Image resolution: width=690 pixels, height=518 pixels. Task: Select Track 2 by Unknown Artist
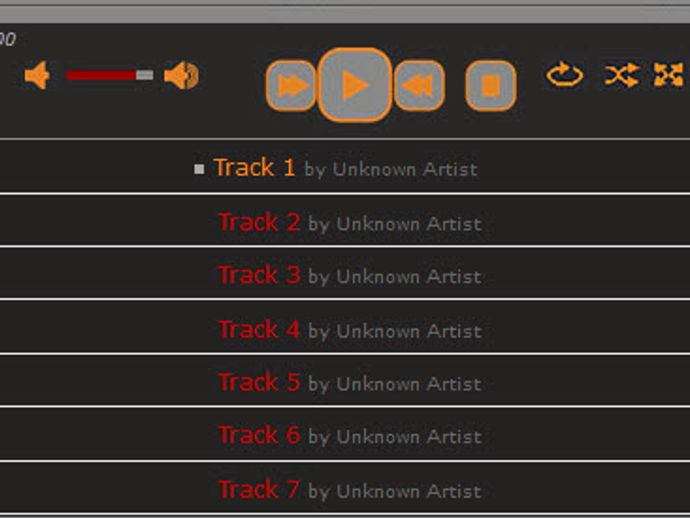coord(345,222)
